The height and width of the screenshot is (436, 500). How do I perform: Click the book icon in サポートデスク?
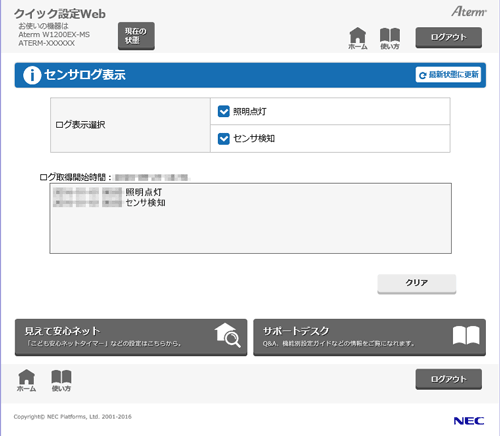[x=466, y=335]
